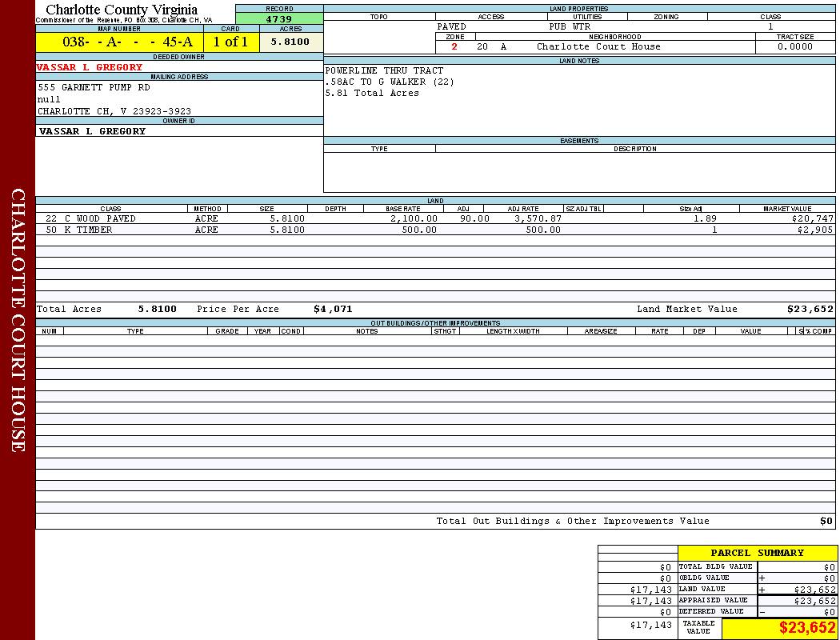Viewport: 840px width, 640px height.
Task: Click the mailing address 555 Garnett Pump Rd
Action: 94,87
